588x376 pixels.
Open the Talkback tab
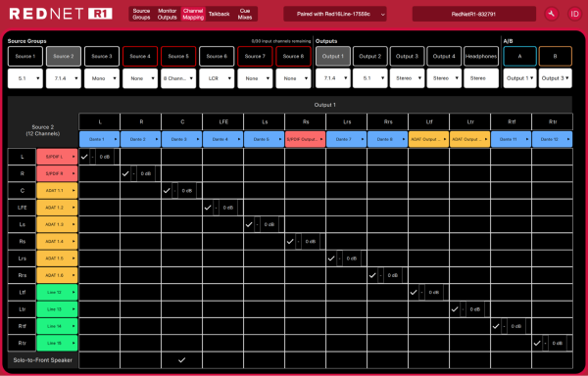tap(219, 14)
